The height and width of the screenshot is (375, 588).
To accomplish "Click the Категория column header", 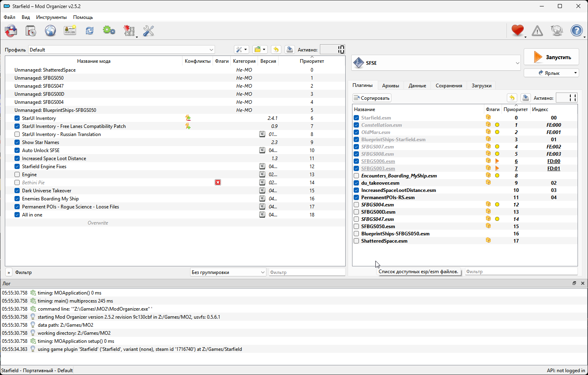I will [244, 61].
